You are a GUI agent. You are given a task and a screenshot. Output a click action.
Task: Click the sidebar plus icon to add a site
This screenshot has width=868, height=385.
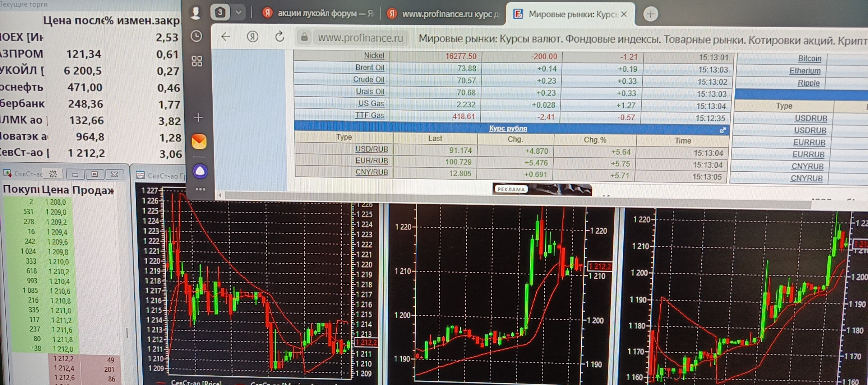(x=198, y=117)
